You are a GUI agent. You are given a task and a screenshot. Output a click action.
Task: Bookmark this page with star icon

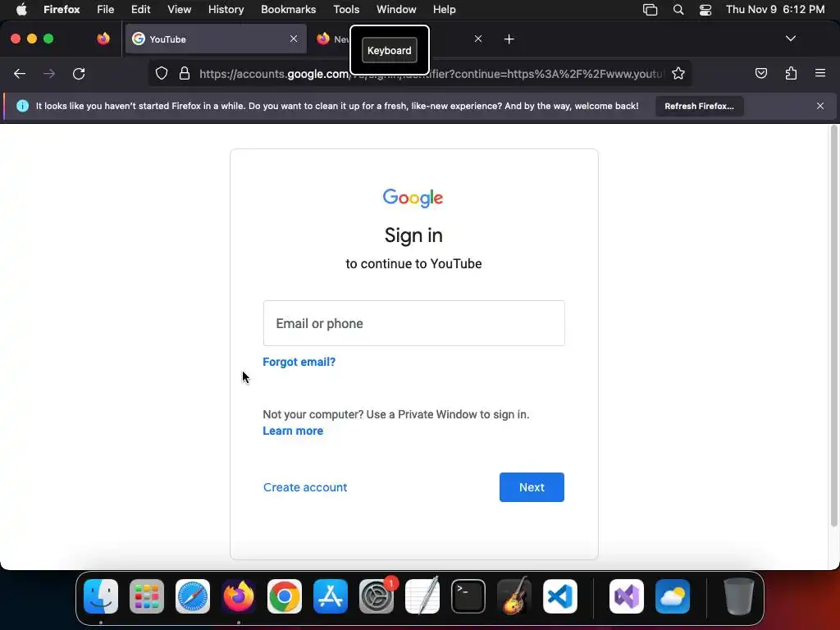678,73
